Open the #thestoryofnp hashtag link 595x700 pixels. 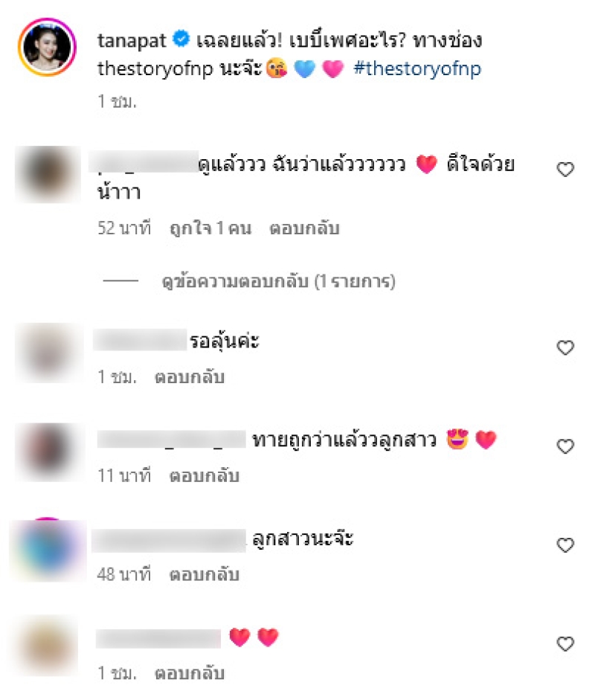click(x=417, y=68)
